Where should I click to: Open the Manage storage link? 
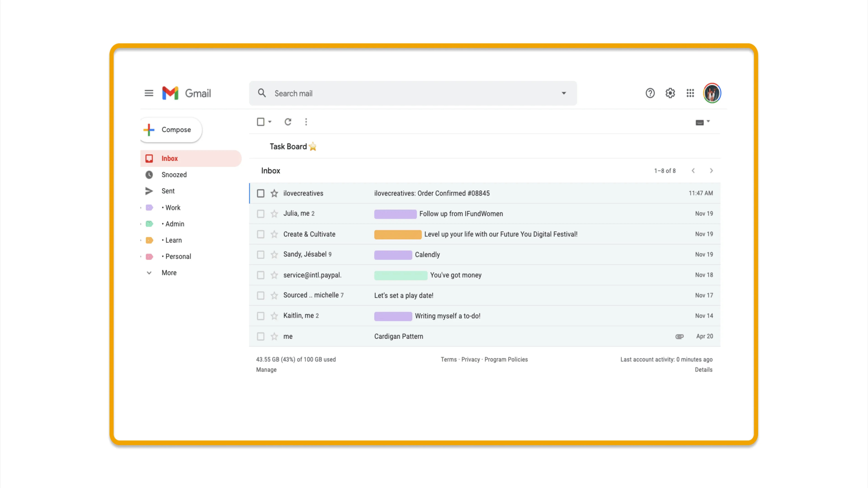(266, 369)
